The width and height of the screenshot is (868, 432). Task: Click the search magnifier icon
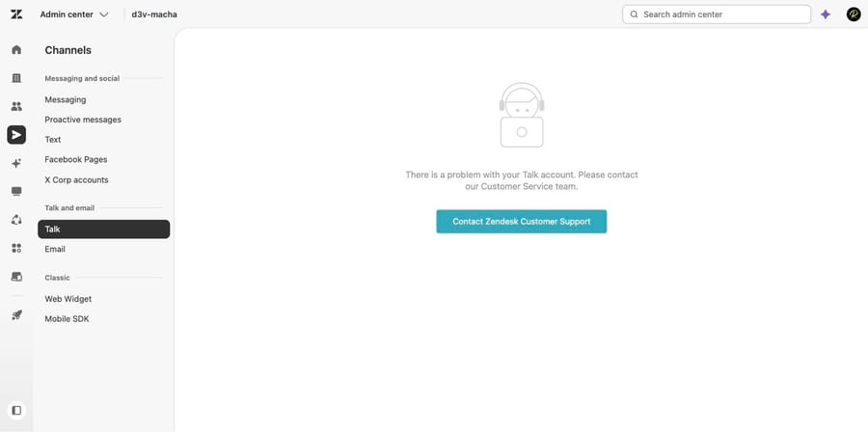[x=634, y=14]
